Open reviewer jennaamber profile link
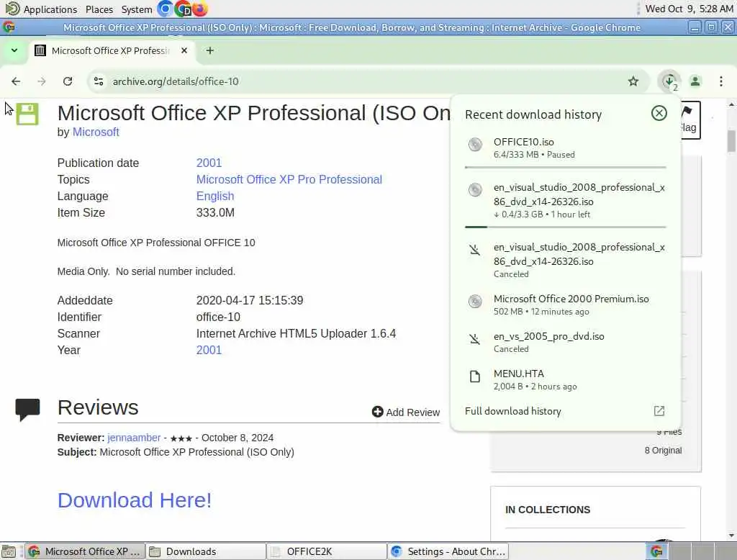The image size is (737, 560). coord(134,438)
